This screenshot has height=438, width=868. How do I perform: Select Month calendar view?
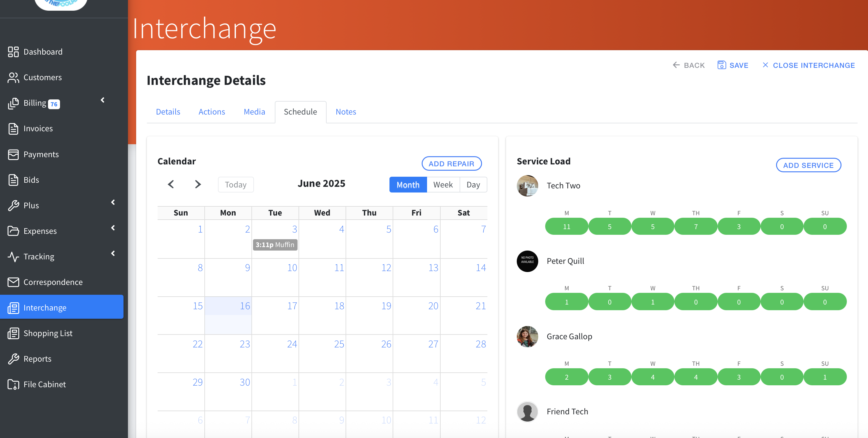click(x=408, y=185)
